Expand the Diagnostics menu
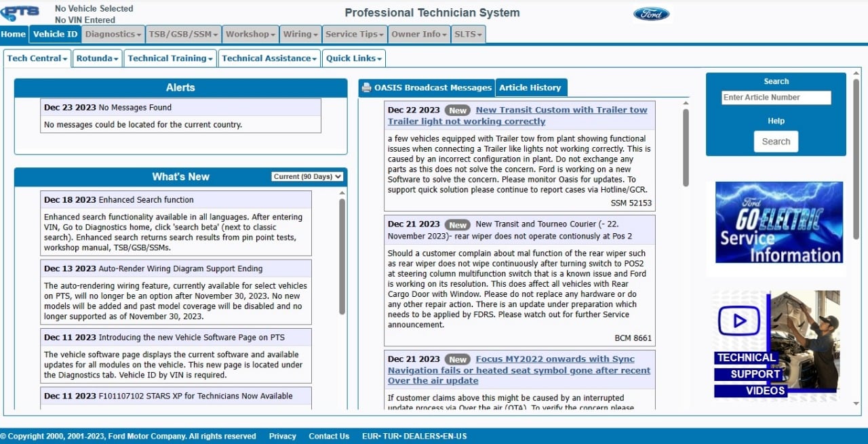Viewport: 868px width, 444px height. click(x=113, y=34)
